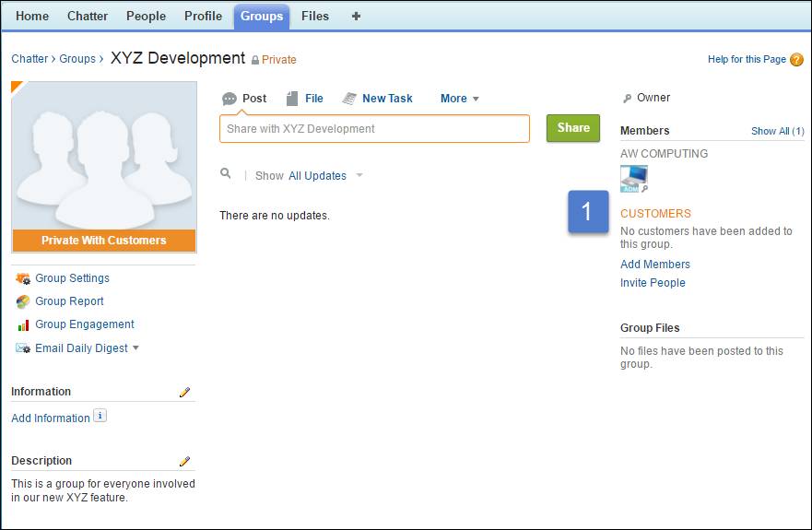
Task: Open the Show All Updates filter dropdown
Action: click(325, 176)
